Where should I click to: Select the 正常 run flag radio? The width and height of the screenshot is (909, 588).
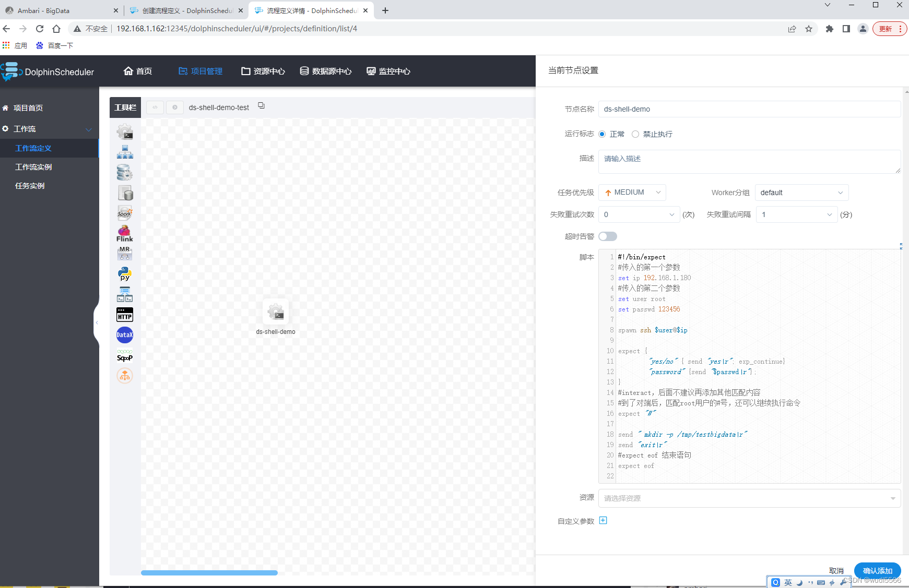click(602, 134)
